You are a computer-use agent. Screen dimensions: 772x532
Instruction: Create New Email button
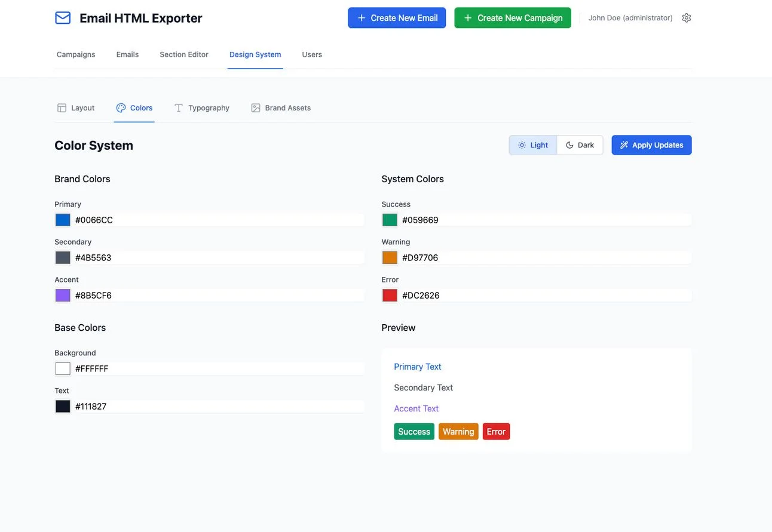397,18
